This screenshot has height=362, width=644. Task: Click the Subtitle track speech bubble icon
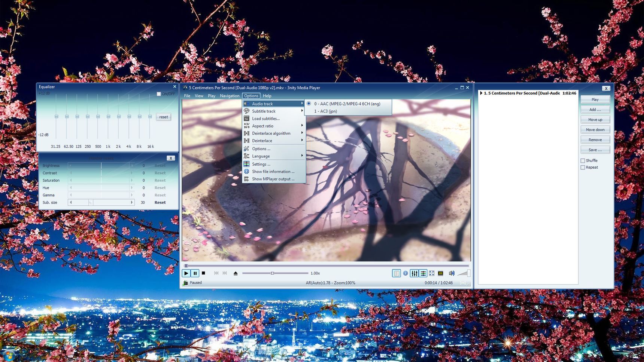[x=246, y=111]
